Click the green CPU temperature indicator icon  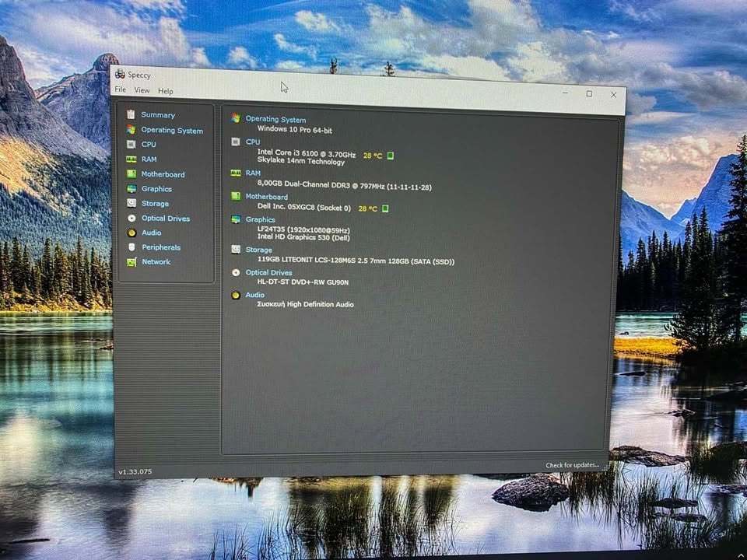pos(390,156)
